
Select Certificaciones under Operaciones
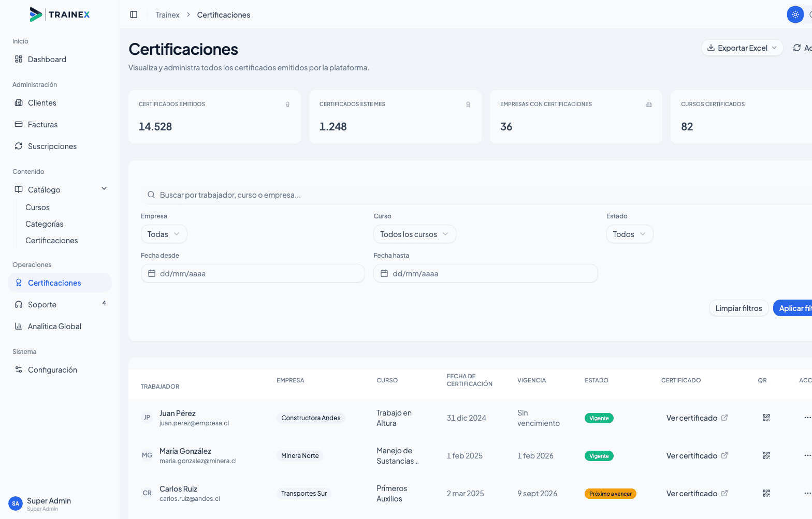pos(60,283)
